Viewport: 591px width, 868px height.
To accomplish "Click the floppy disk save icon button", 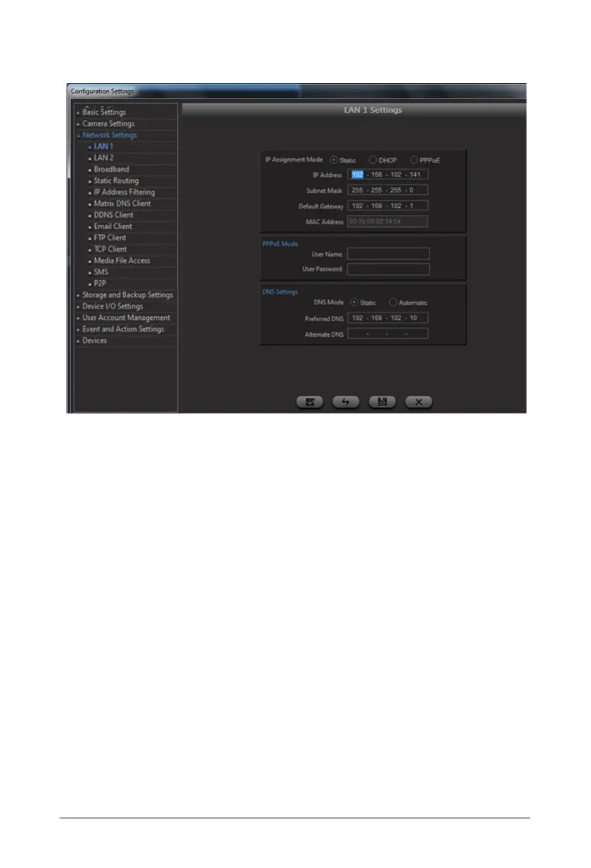I will (x=382, y=402).
